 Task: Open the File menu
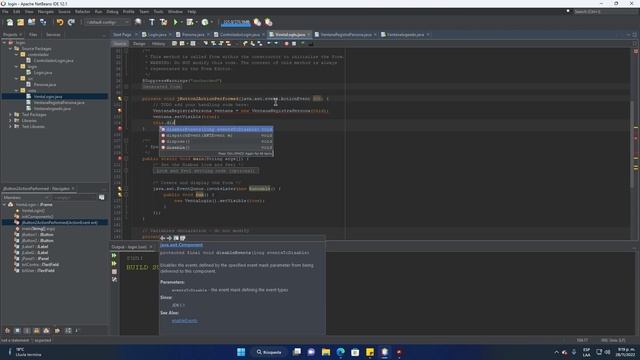5,12
